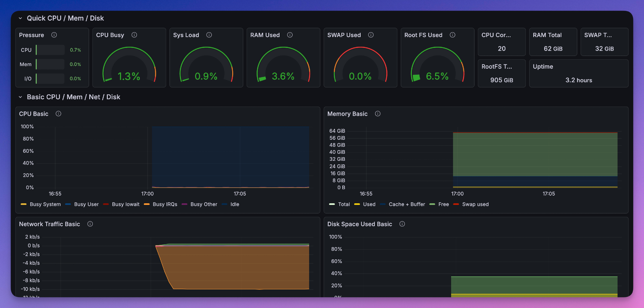Toggle Busy System series in CPU legend

coord(45,204)
